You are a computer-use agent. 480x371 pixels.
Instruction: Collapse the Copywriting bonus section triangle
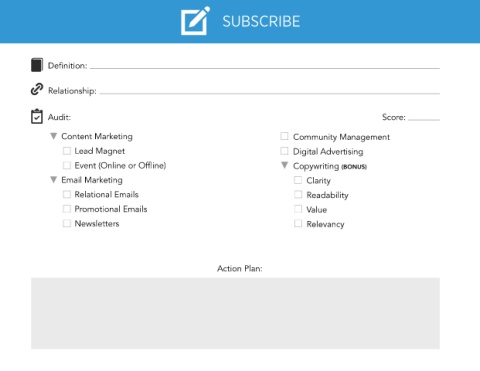pyautogui.click(x=284, y=165)
